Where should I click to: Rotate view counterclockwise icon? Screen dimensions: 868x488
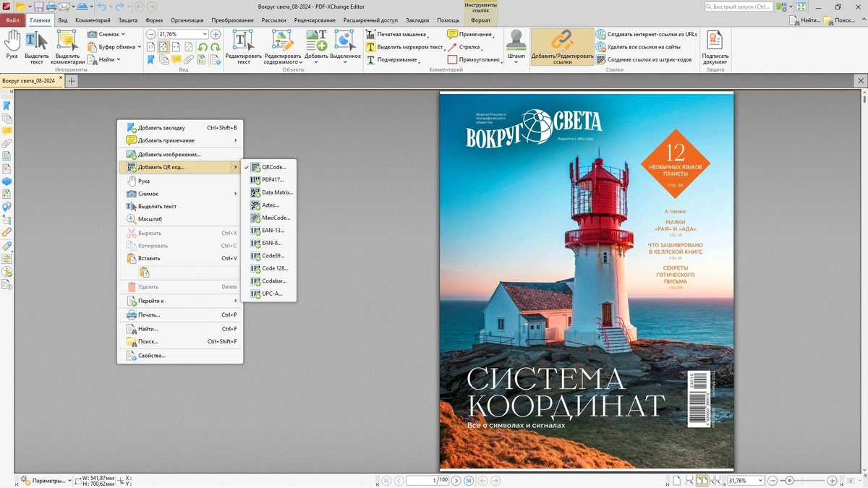tap(203, 48)
